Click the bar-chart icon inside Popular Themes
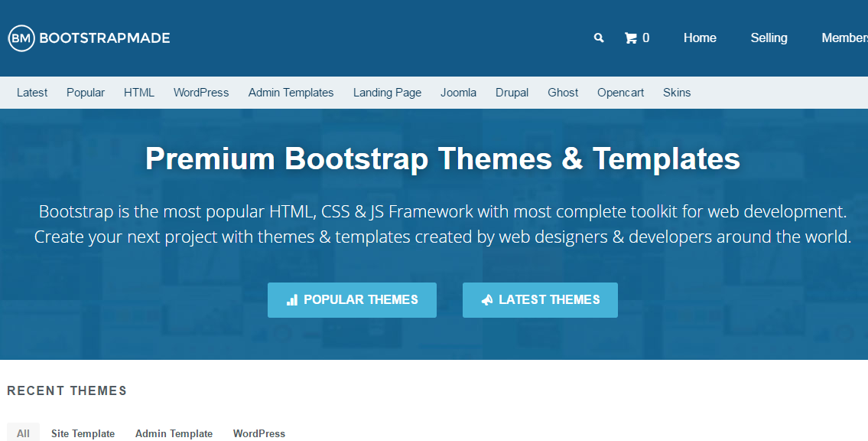868x441 pixels. [x=291, y=299]
